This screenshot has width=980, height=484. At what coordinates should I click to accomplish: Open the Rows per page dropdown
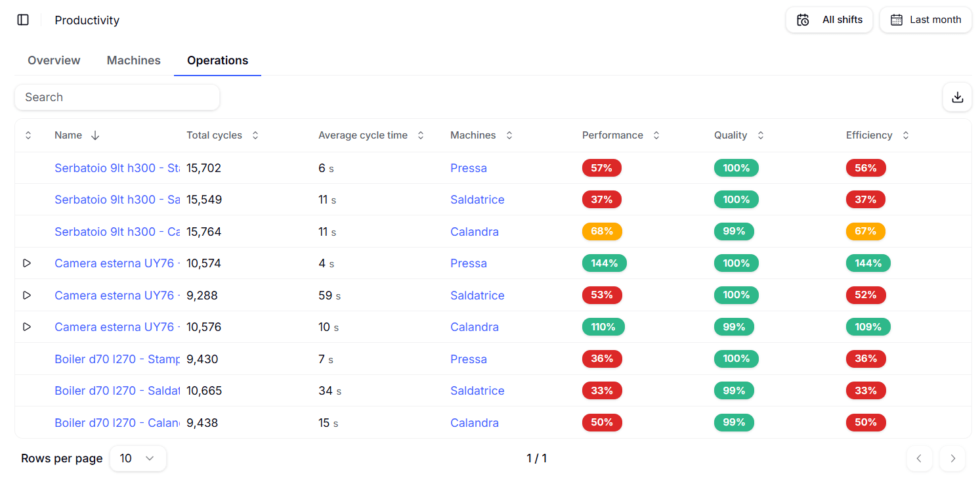click(x=138, y=458)
